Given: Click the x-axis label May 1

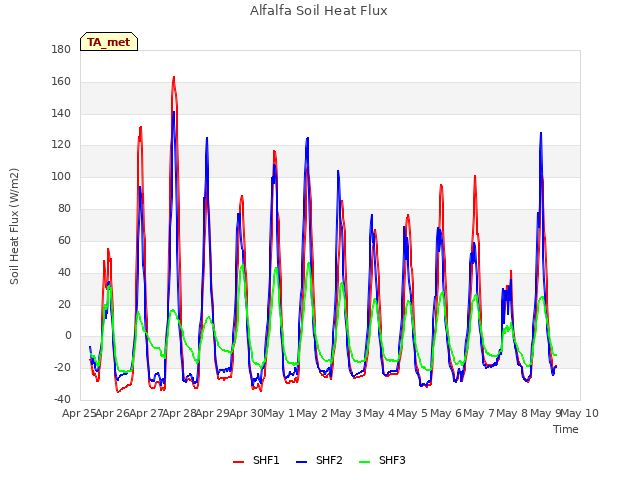Looking at the screenshot, I should (278, 413).
